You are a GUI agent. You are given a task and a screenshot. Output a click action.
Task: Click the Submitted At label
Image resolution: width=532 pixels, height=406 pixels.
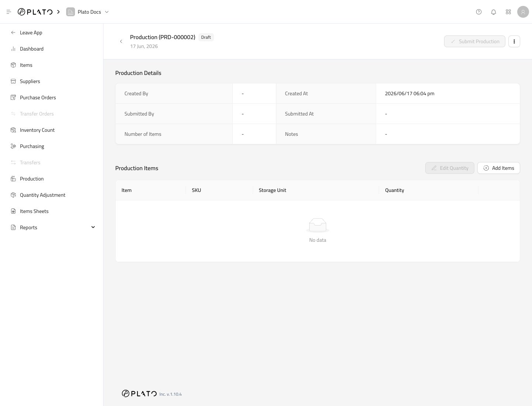click(x=299, y=114)
